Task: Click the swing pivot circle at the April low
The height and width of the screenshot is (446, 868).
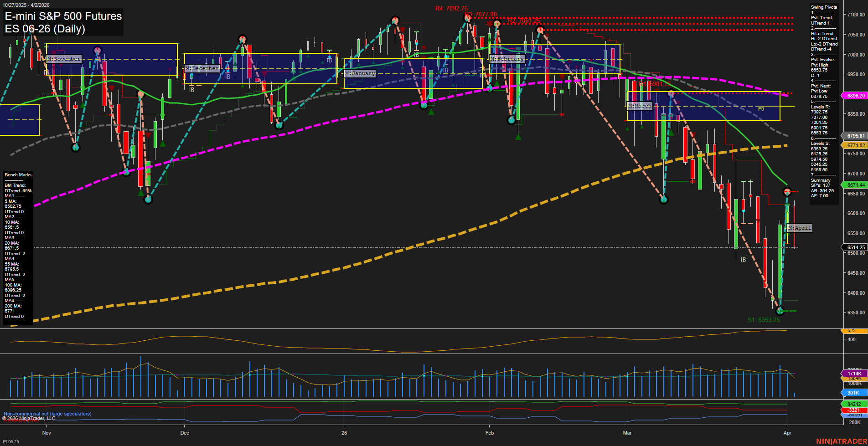Action: [x=780, y=311]
